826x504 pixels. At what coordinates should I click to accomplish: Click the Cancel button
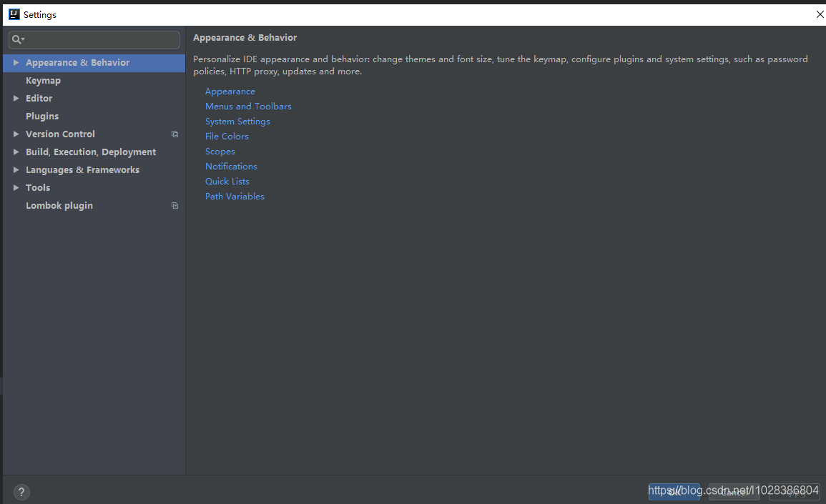(x=734, y=492)
